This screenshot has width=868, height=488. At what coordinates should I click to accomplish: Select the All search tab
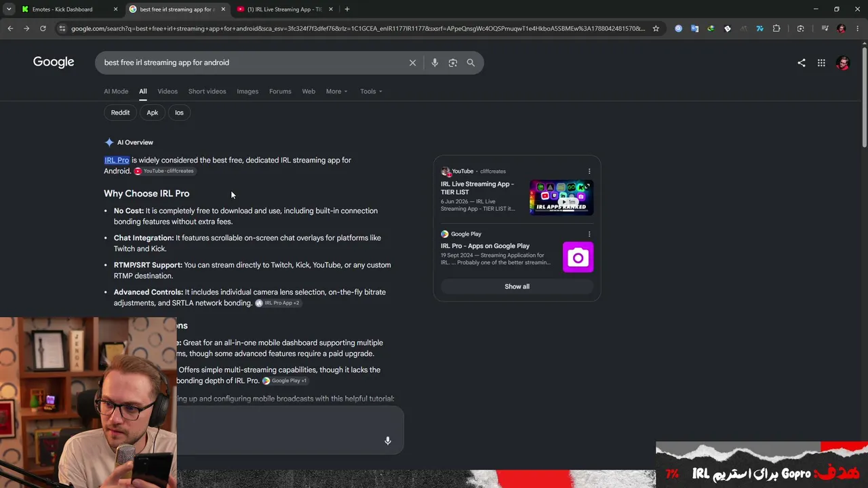tap(143, 91)
